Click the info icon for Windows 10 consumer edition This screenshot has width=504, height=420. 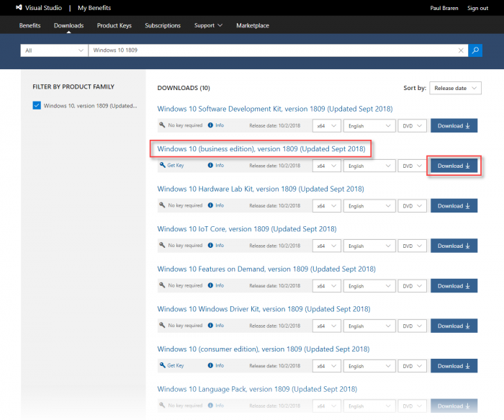click(x=210, y=366)
